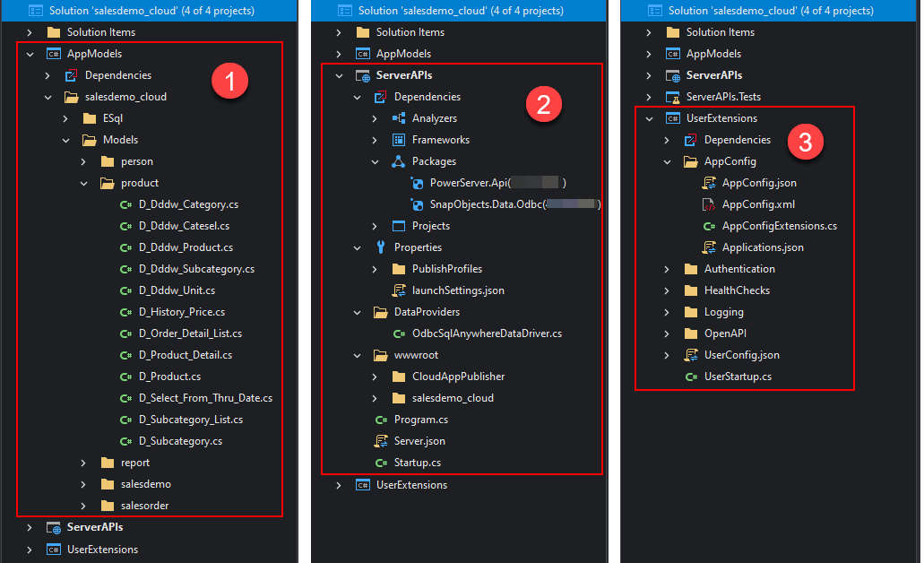Open the D_Order_Detail_List.cs file
The width and height of the screenshot is (924, 563).
click(x=190, y=333)
